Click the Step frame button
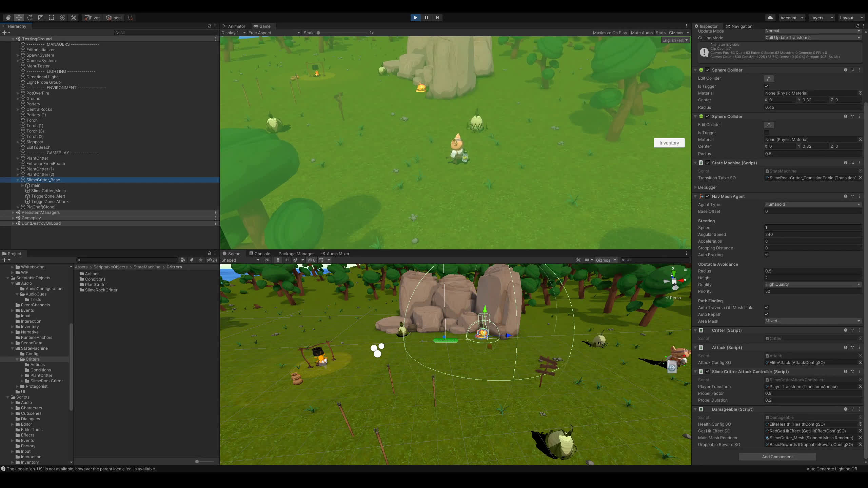 pyautogui.click(x=437, y=18)
